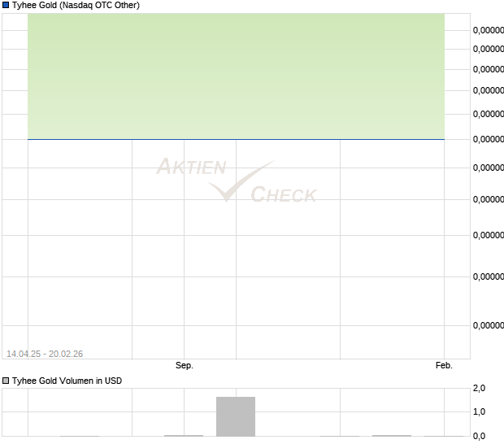
Task: Click the blue Tyhee Gold legend swatch
Action: (6, 5)
